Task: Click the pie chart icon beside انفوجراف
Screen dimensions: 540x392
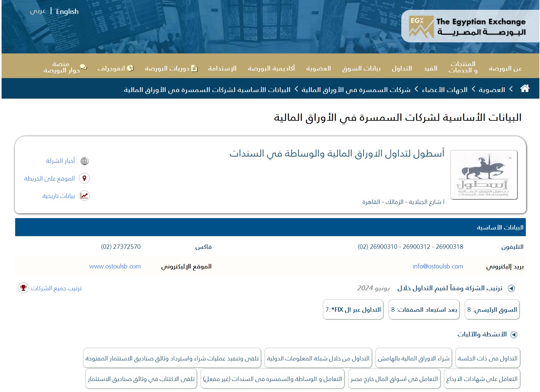Action: (130, 68)
